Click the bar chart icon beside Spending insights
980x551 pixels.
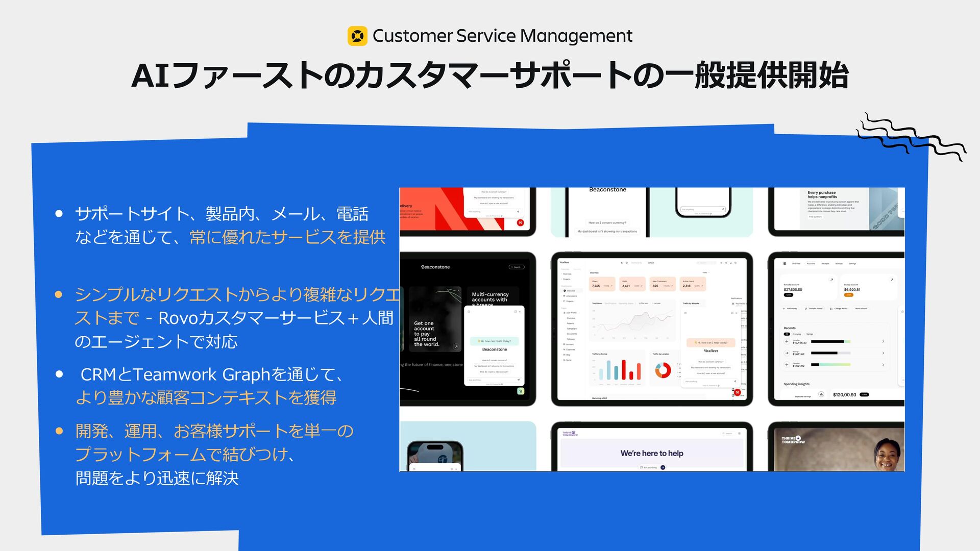(821, 394)
